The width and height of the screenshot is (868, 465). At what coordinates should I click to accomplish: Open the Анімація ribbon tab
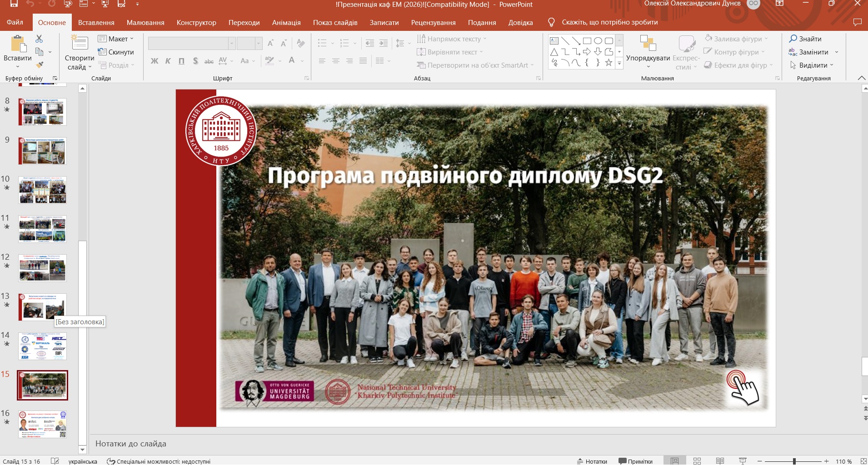[286, 22]
